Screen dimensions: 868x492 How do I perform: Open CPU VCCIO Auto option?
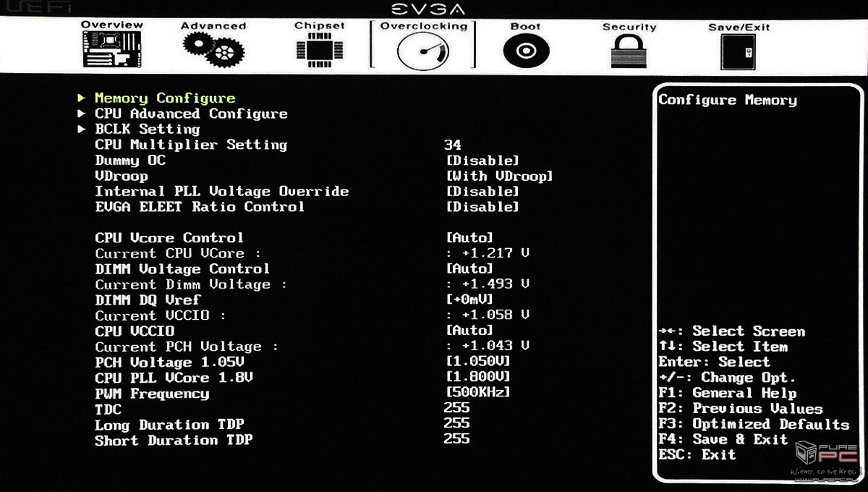(x=469, y=331)
